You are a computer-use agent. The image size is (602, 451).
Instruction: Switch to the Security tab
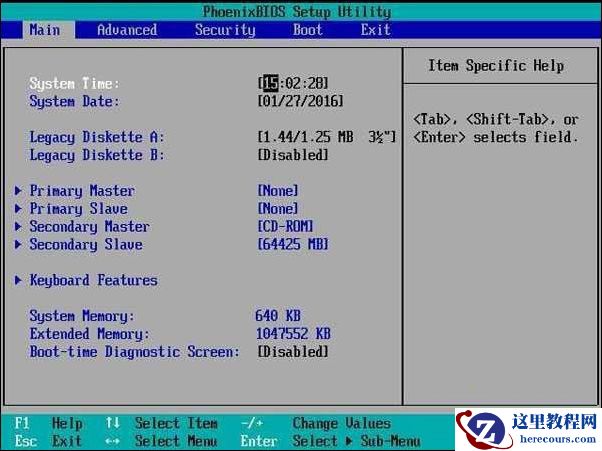pos(225,30)
